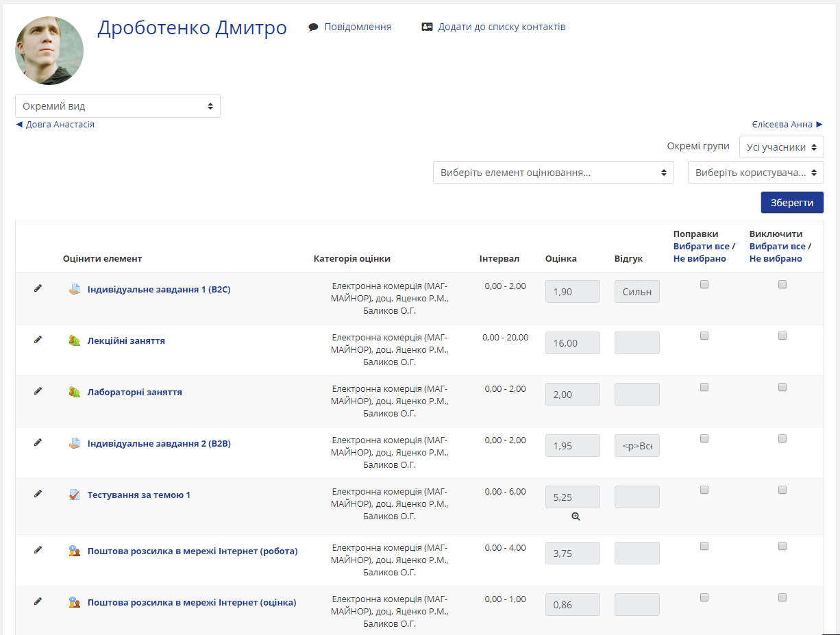Open the Усі учасники groups dropdown

(x=781, y=147)
